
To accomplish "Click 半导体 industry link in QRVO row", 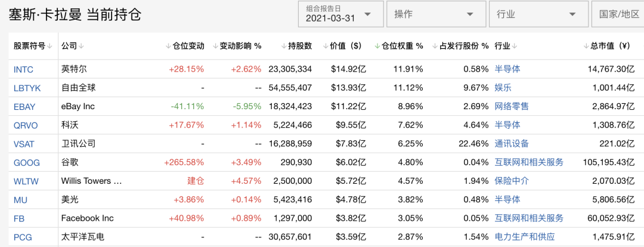I will click(x=507, y=125).
